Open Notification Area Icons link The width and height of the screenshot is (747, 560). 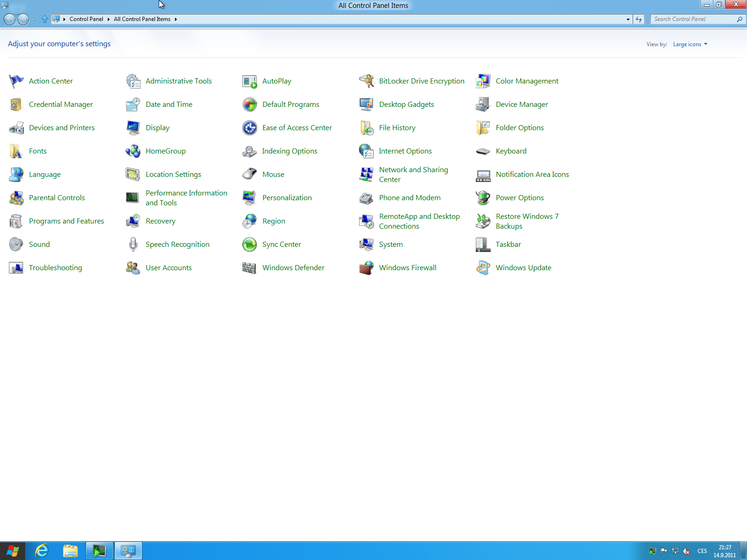pyautogui.click(x=532, y=175)
